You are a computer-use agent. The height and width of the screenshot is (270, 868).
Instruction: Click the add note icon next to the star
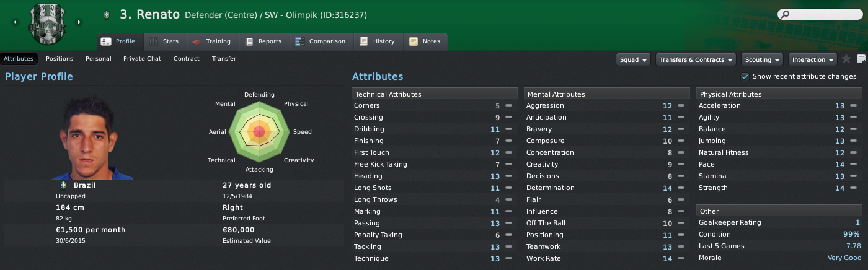click(861, 59)
